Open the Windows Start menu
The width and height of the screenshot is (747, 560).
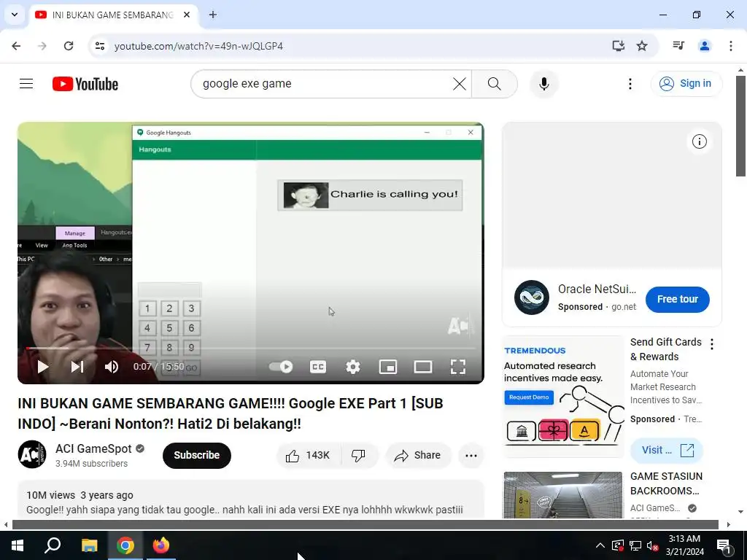click(18, 545)
